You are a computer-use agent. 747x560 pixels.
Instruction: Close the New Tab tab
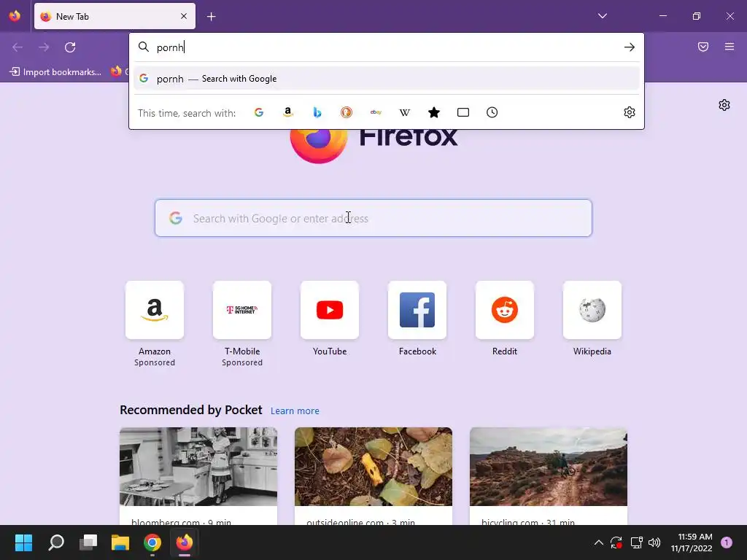[184, 16]
